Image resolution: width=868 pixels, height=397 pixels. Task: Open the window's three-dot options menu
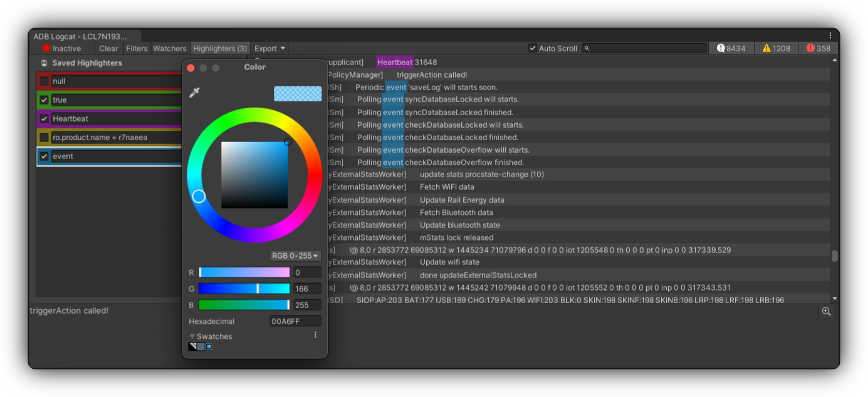tap(830, 36)
